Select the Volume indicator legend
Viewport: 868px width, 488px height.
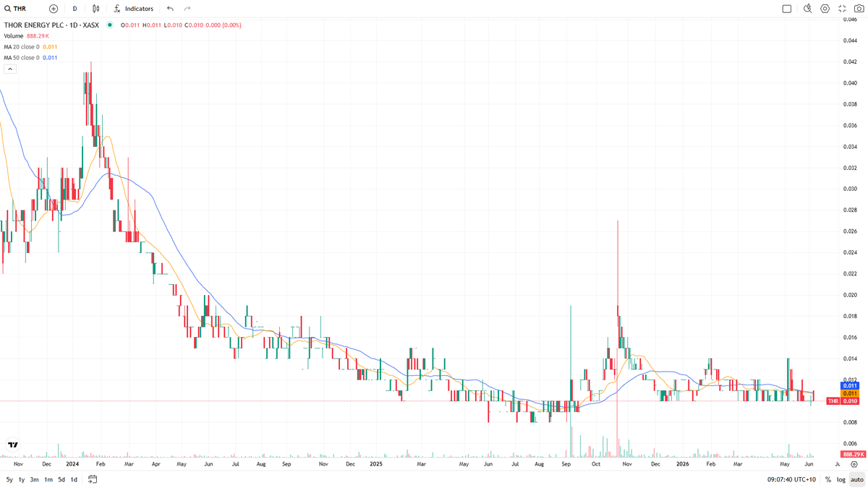14,35
